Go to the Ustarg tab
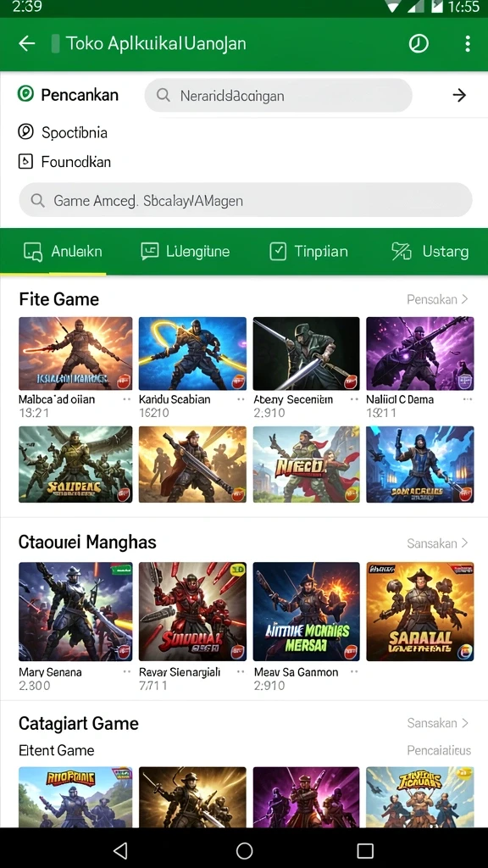The image size is (488, 868). tap(430, 251)
